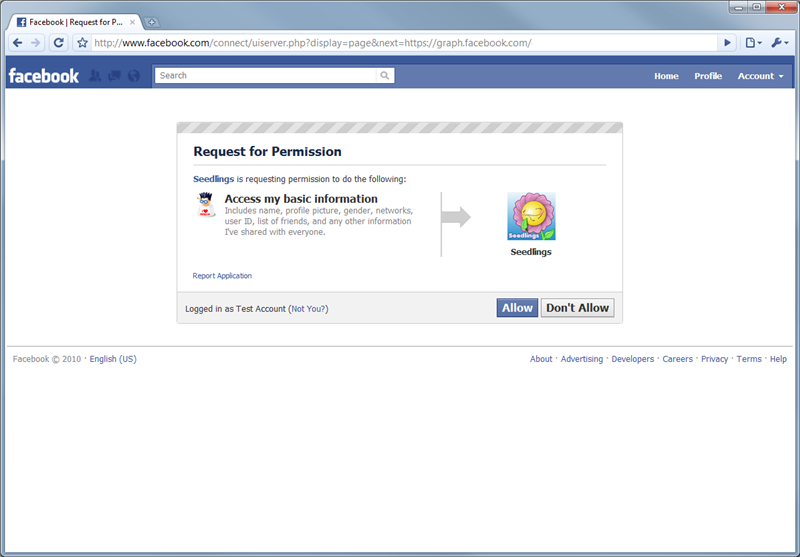Open the Help footer link
Viewport: 800px width, 557px height.
point(778,359)
